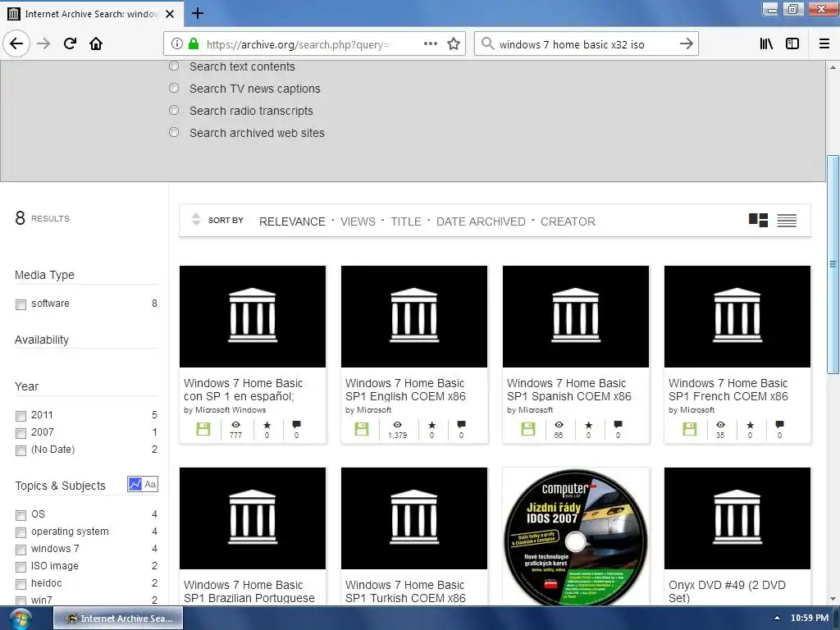
Task: Click the scrollbar down arrow
Action: coord(833,599)
